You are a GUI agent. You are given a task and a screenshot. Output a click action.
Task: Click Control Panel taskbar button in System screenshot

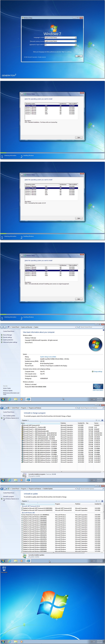(x=28, y=399)
